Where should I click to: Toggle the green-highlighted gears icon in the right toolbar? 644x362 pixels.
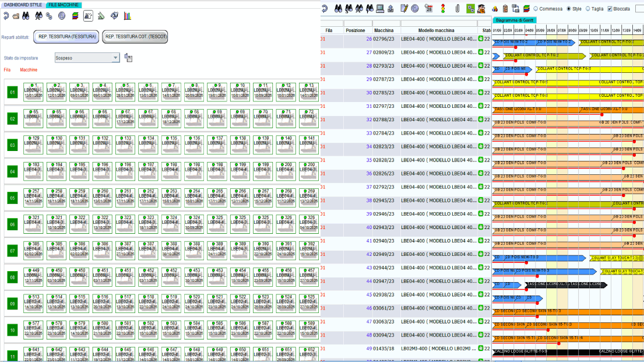tap(471, 9)
